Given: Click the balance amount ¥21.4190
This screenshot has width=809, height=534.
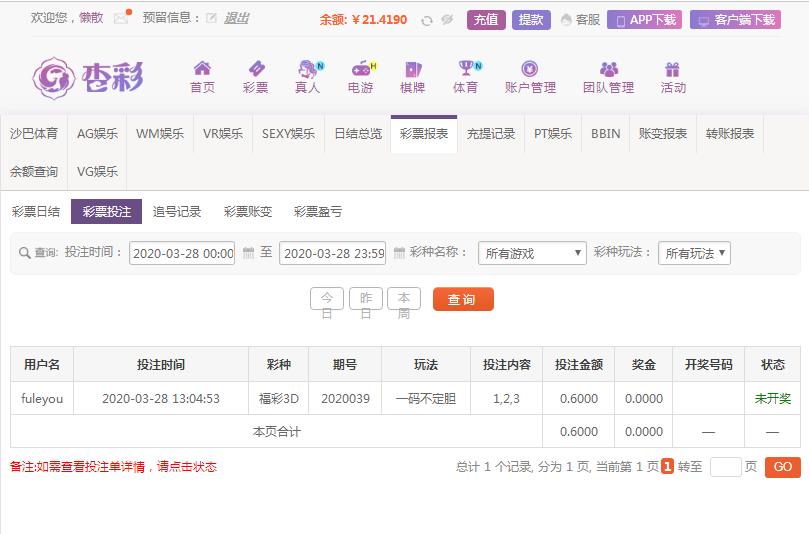Looking at the screenshot, I should coord(379,20).
